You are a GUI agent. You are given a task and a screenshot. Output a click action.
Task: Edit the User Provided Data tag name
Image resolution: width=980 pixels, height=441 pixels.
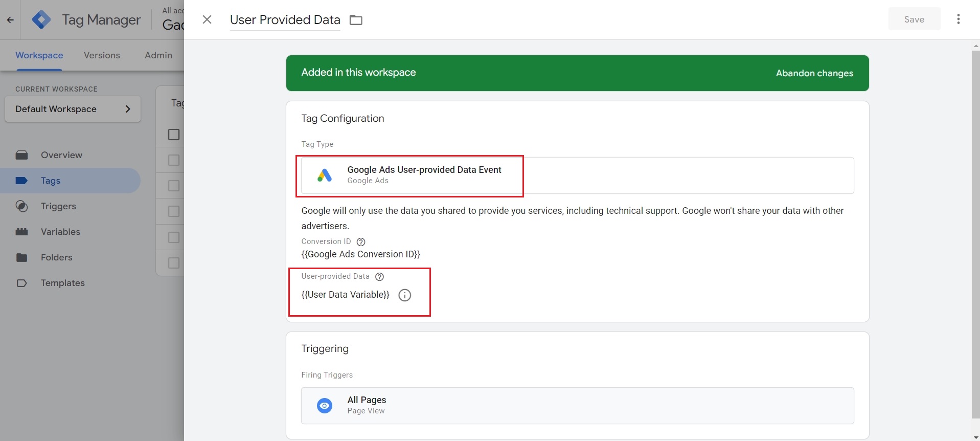(x=285, y=20)
